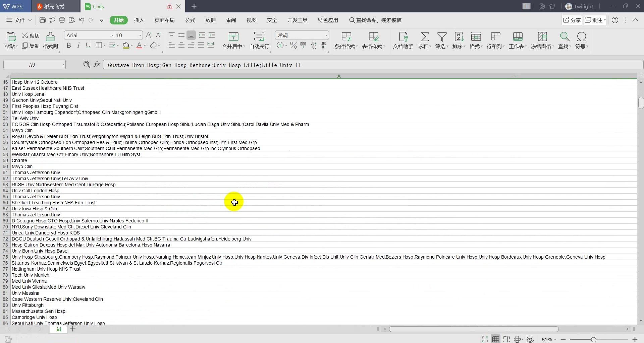Image resolution: width=644 pixels, height=343 pixels.
Task: Switch to the 页面布局 tab
Action: point(164,20)
